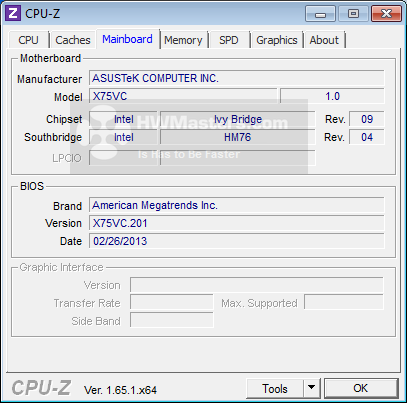Image resolution: width=407 pixels, height=403 pixels.
Task: Expand the Tools dropdown arrow
Action: (x=312, y=389)
